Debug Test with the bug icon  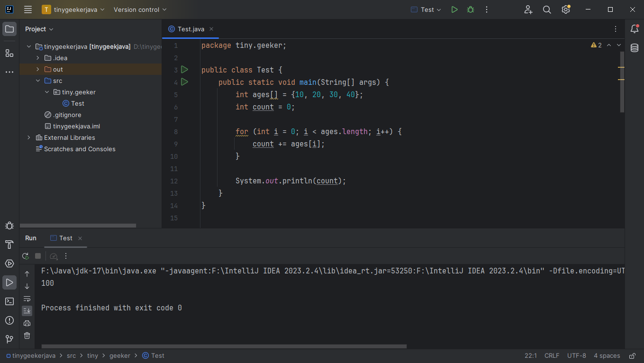pyautogui.click(x=471, y=9)
